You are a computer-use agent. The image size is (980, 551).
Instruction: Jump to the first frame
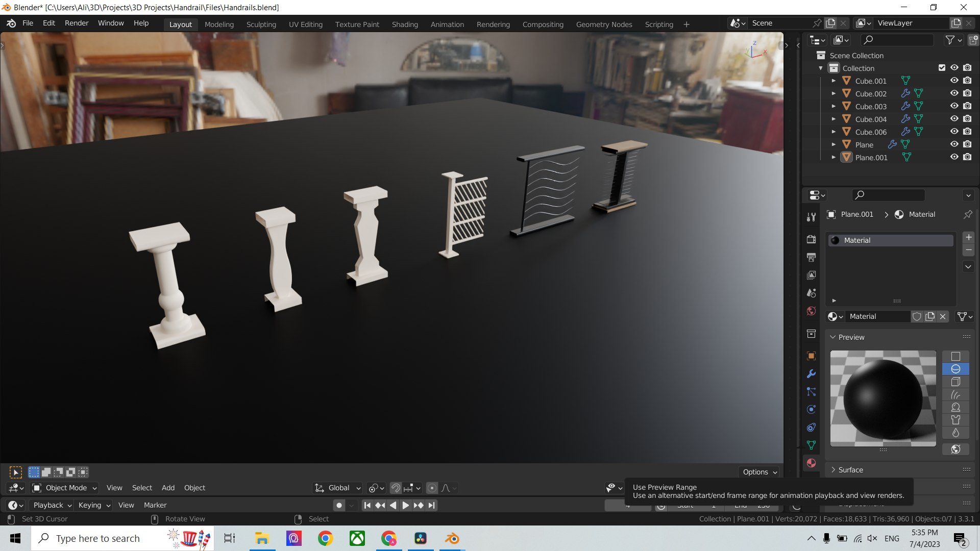367,506
